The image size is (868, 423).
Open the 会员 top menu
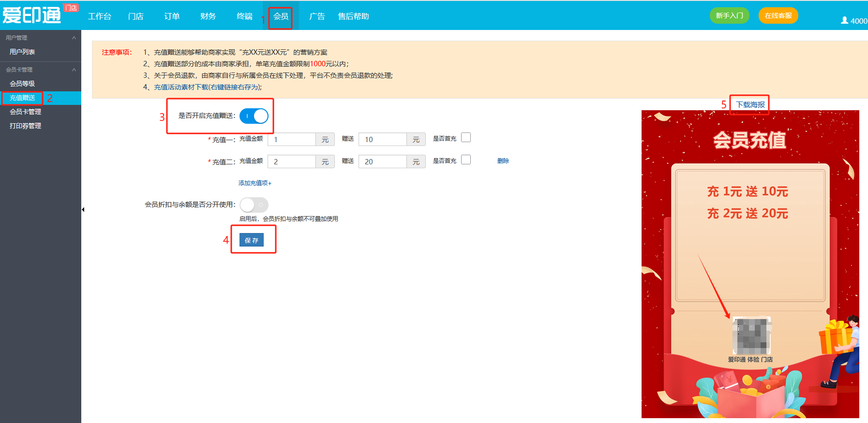coord(281,16)
